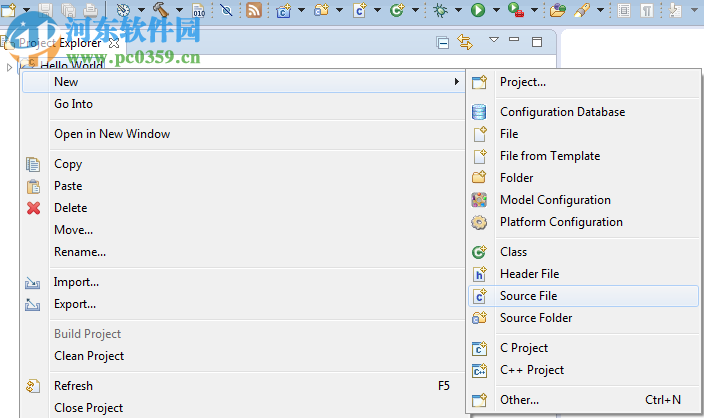Screen dimensions: 704x418
Task: Toggle block selection mode icon
Action: tap(624, 9)
